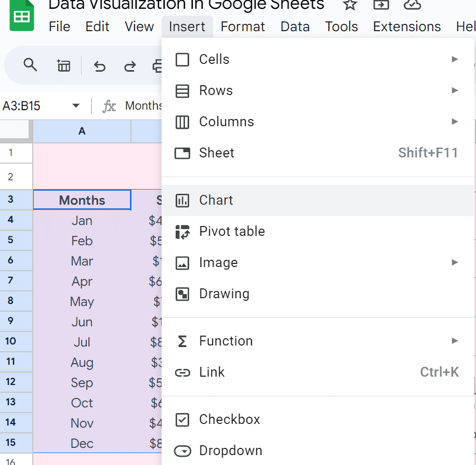The width and height of the screenshot is (476, 465).
Task: Click the Rows icon in menu
Action: click(x=182, y=91)
